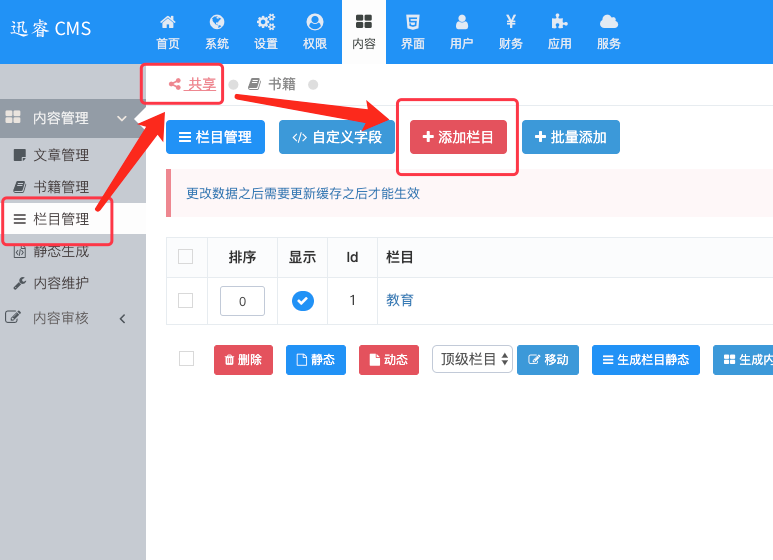
Task: Click the 更改数据之后需要更新缓存 notice text
Action: 303,193
